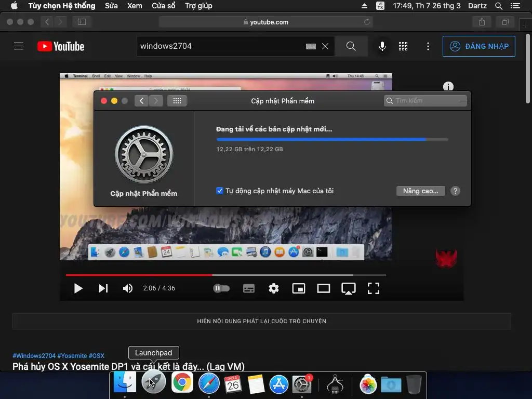Reload the page in Safari
Screen dimensions: 532x399
(367, 22)
